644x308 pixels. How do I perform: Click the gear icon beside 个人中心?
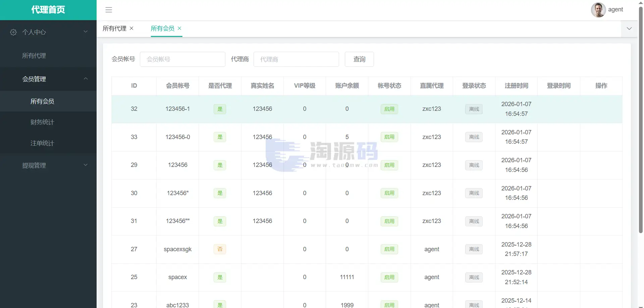pyautogui.click(x=13, y=32)
